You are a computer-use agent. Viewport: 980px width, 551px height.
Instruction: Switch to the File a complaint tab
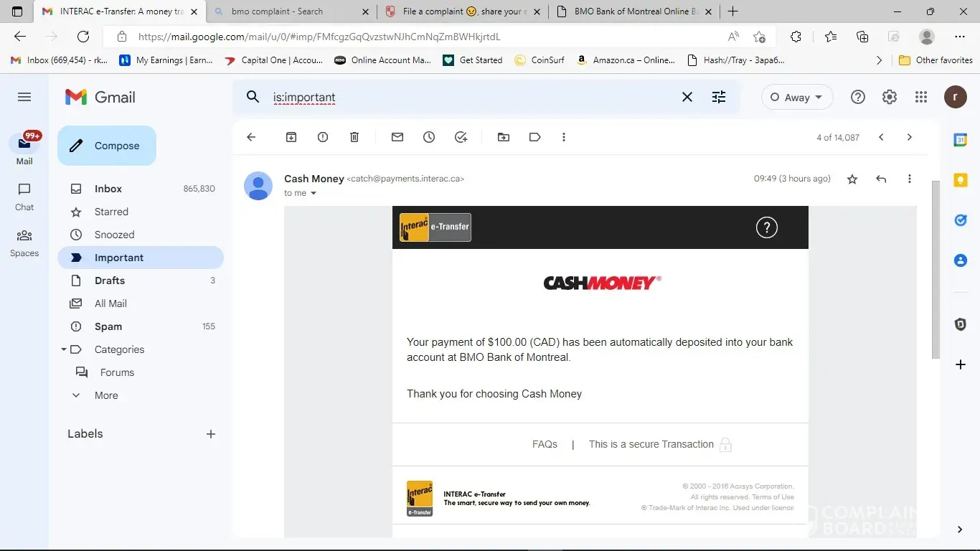pos(462,11)
